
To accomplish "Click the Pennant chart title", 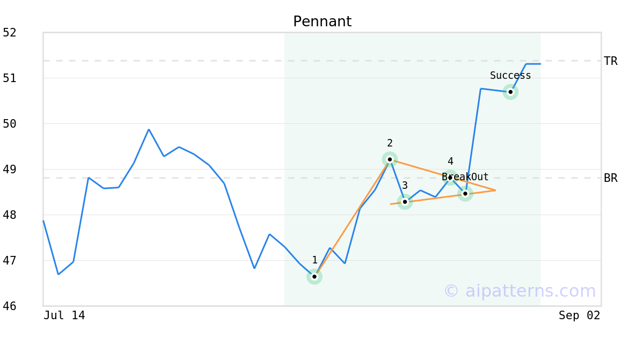I will (x=322, y=22).
